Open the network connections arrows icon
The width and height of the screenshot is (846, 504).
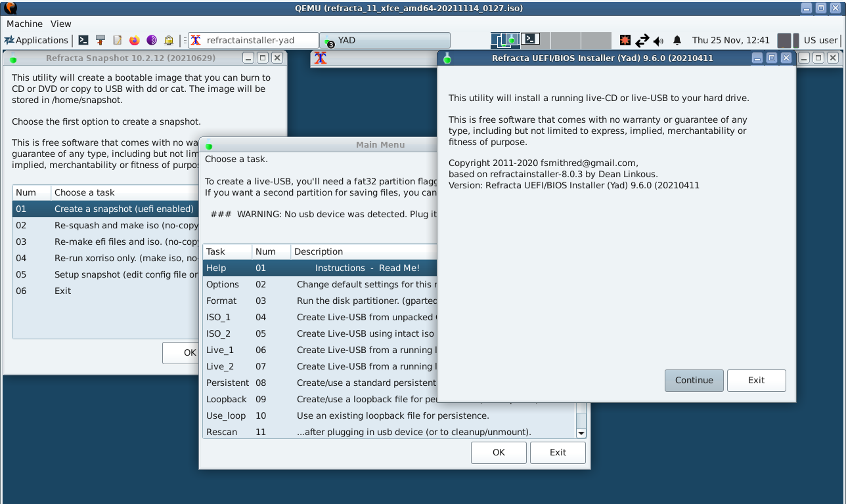point(642,40)
